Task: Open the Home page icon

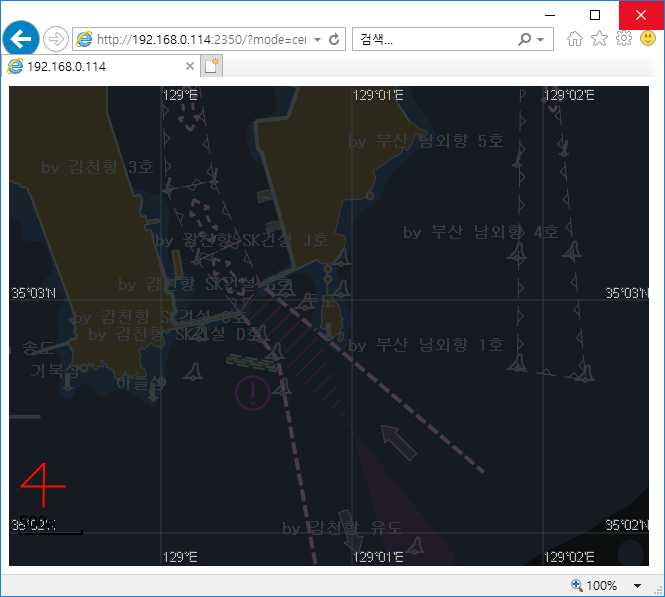Action: 575,39
